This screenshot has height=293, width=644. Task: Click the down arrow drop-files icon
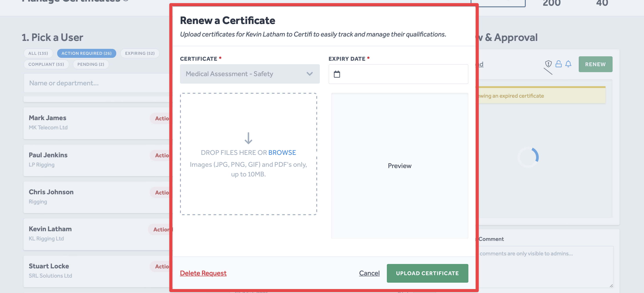tap(248, 138)
